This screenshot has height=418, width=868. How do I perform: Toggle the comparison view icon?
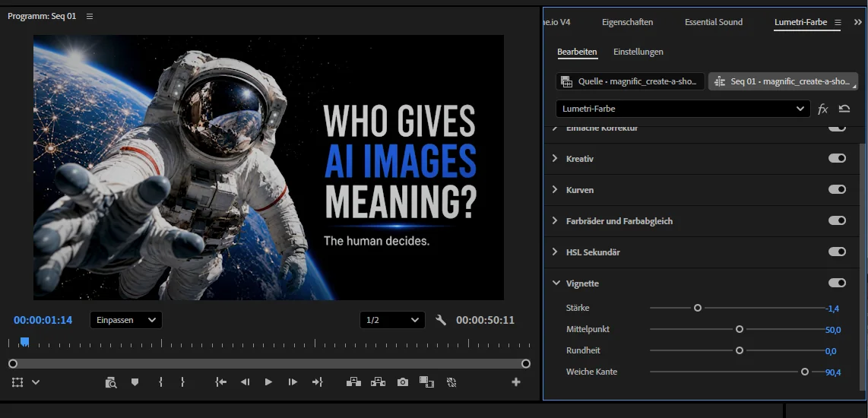click(426, 382)
